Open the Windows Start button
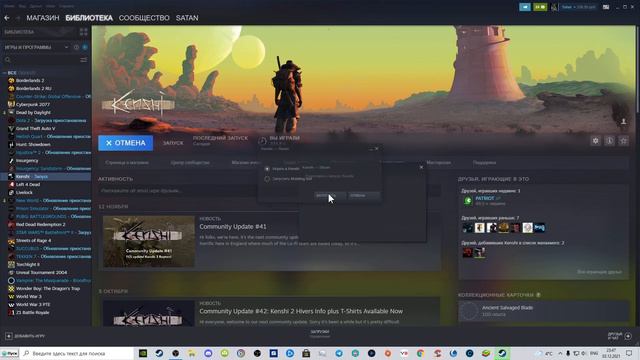 [10, 353]
